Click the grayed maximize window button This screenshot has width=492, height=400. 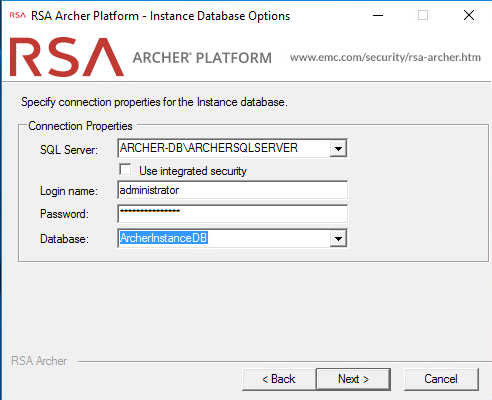point(423,15)
